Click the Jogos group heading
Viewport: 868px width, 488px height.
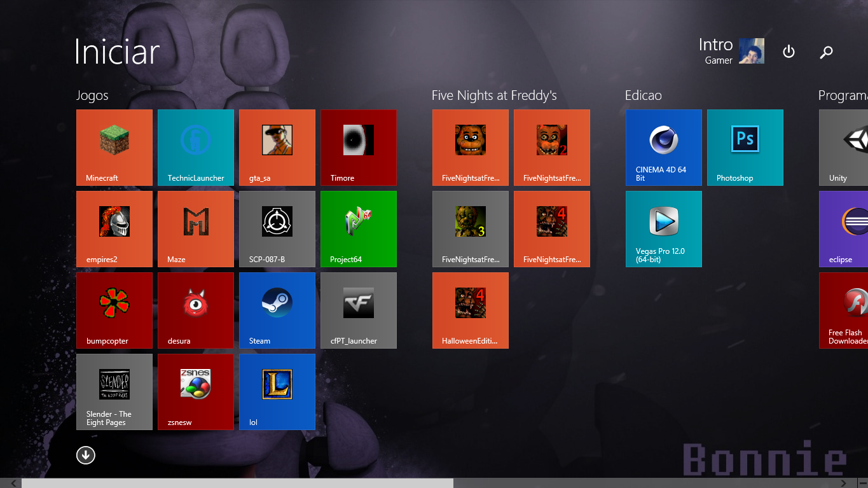click(x=92, y=95)
